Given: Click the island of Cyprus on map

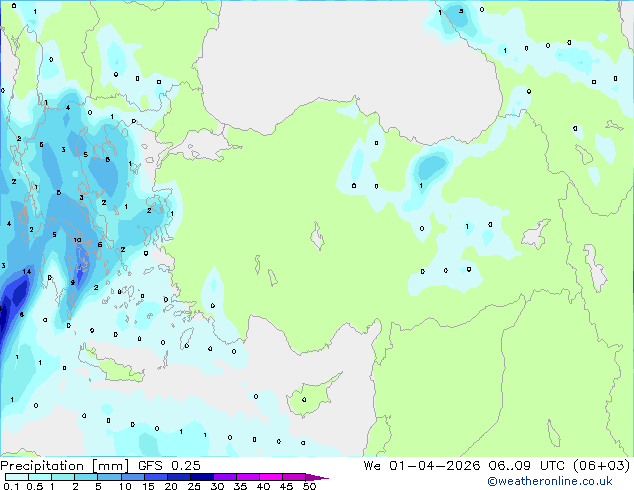Looking at the screenshot, I should (311, 397).
